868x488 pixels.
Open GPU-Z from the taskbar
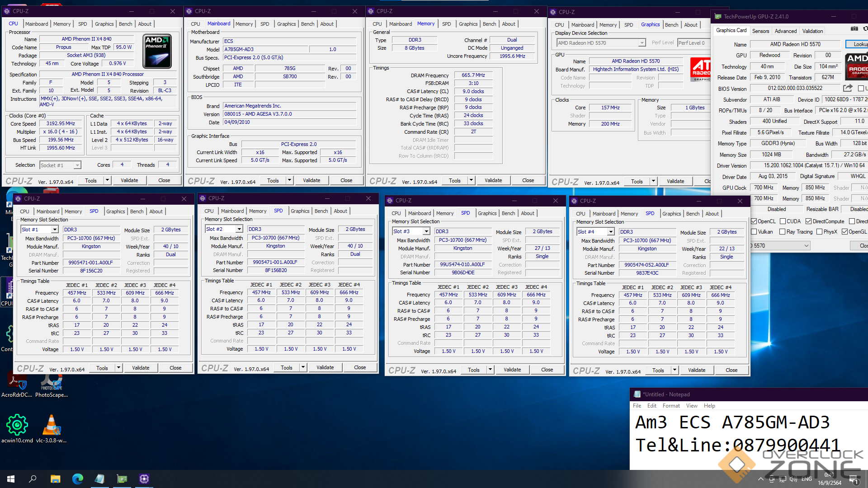(x=122, y=479)
